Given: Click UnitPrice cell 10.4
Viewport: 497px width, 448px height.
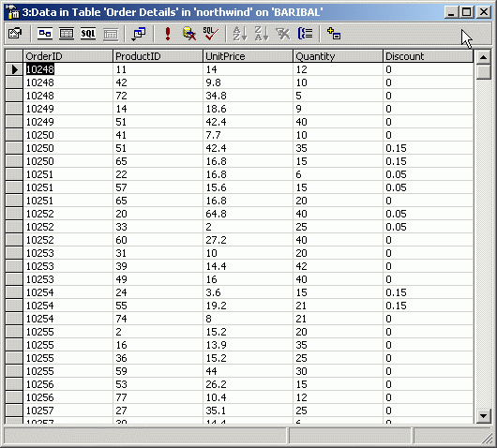Looking at the screenshot, I should tap(248, 397).
